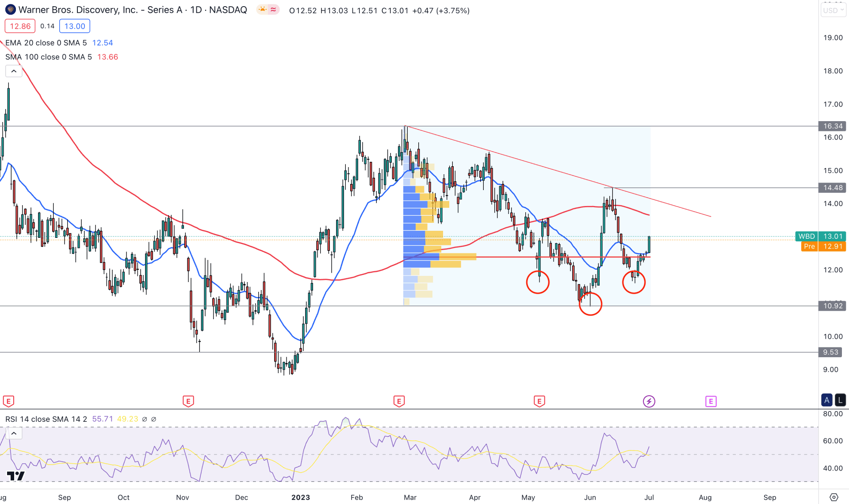The height and width of the screenshot is (504, 849).
Task: Click the Warner Bros. Discovery symbol logo
Action: click(11, 10)
